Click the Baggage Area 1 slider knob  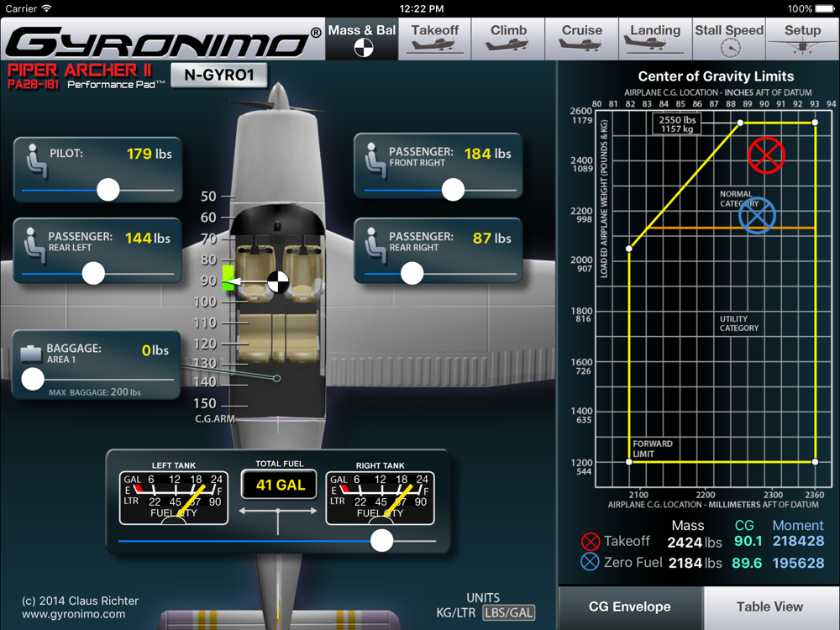(x=33, y=379)
